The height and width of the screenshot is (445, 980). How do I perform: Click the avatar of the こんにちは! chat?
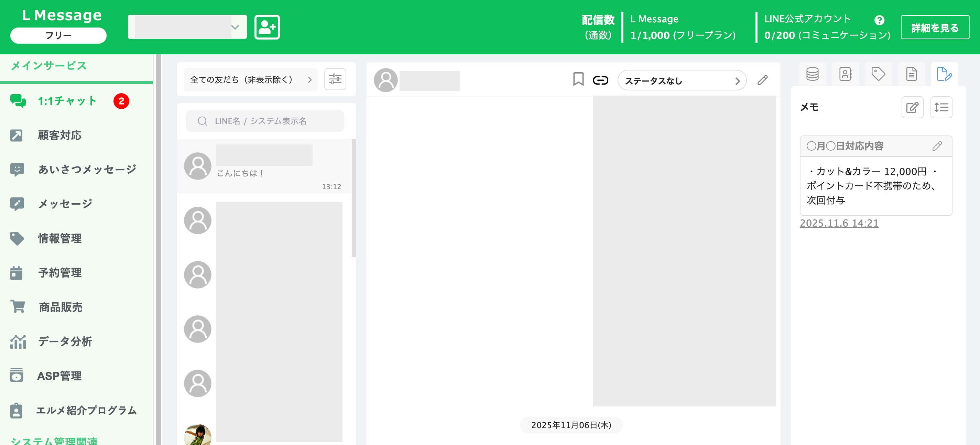pyautogui.click(x=198, y=166)
